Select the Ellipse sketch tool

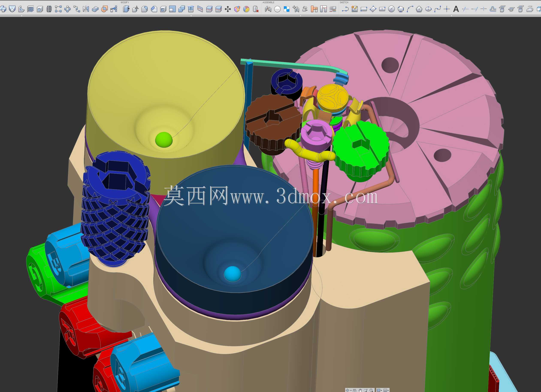[428, 9]
